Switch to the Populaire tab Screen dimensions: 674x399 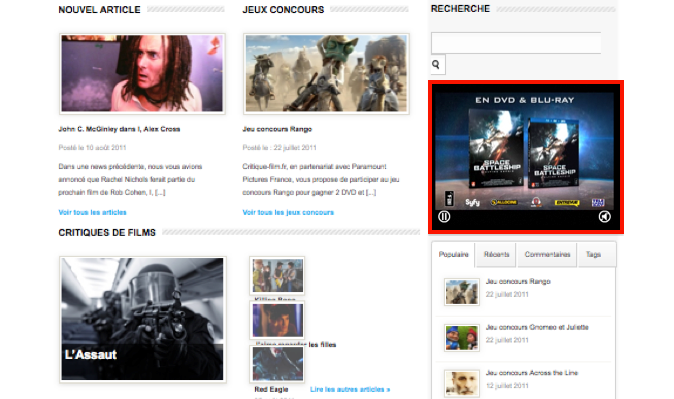(453, 255)
